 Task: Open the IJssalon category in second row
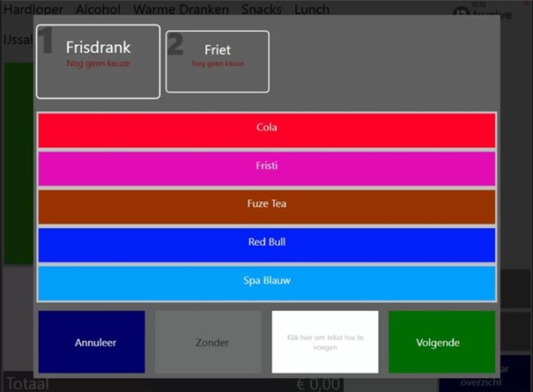point(18,40)
